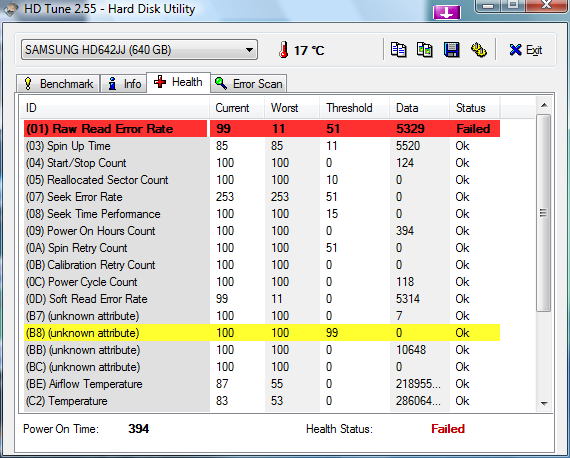570x458 pixels.
Task: Click current value 253 in Seek Error row
Action: [225, 197]
